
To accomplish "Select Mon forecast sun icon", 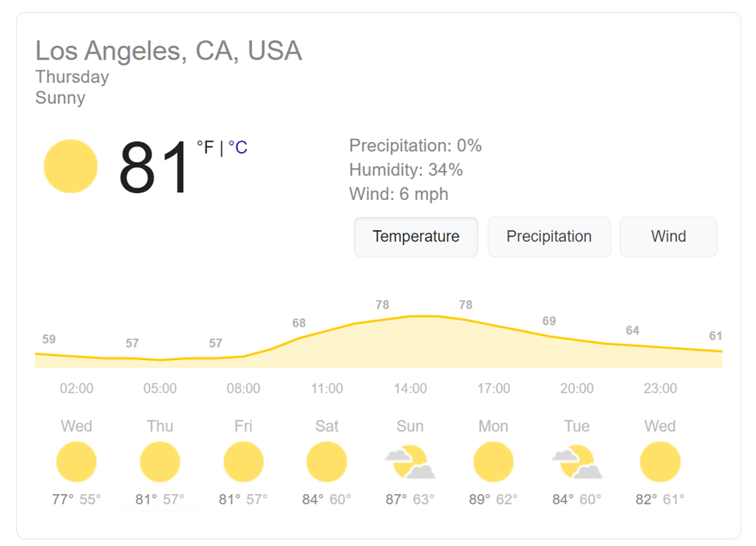I will click(x=493, y=461).
